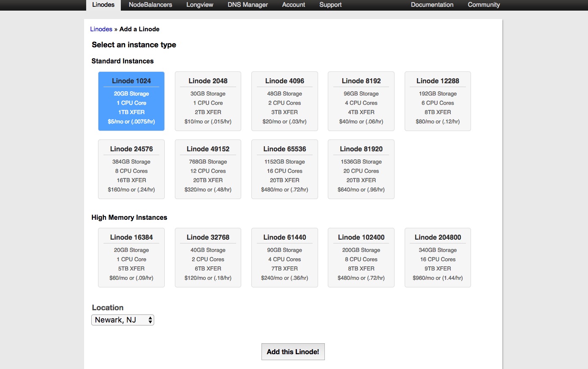Select the Linode 49152 plan card
Image resolution: width=588 pixels, height=369 pixels.
208,169
